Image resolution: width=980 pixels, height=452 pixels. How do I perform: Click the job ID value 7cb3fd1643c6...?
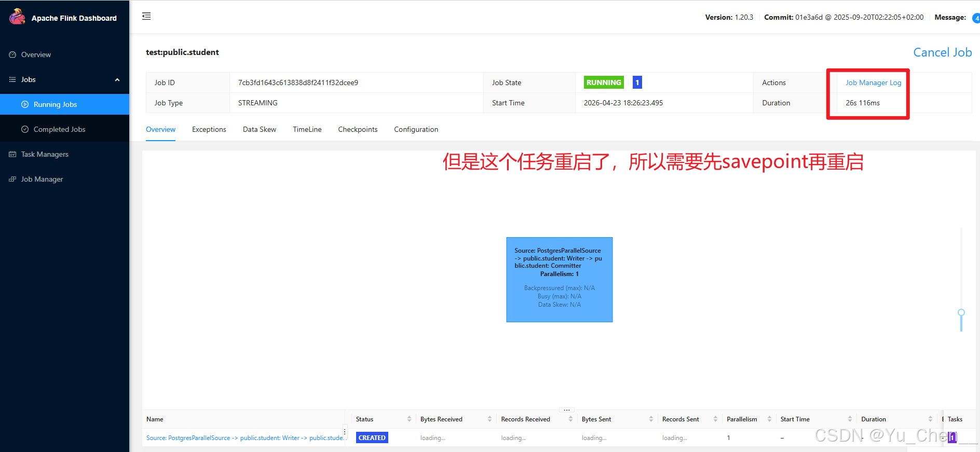298,83
